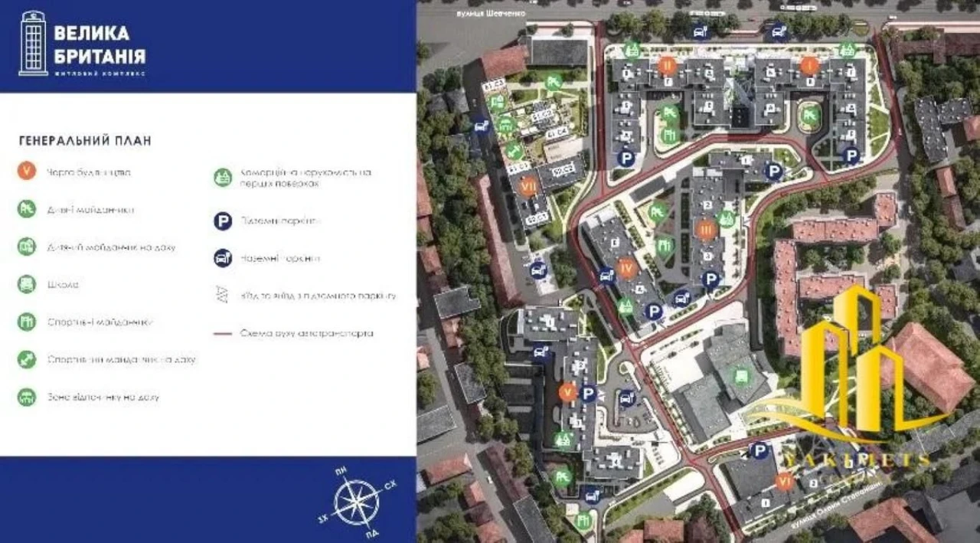Image resolution: width=980 pixels, height=543 pixels.
Task: Click the rooftop sports ground legend icon
Action: click(27, 359)
